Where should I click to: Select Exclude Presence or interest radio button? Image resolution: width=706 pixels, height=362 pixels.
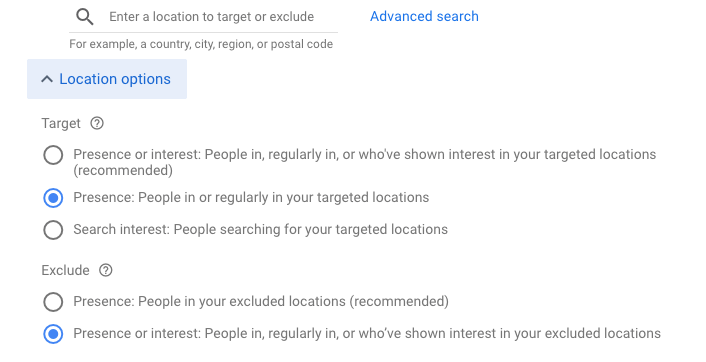pyautogui.click(x=53, y=334)
